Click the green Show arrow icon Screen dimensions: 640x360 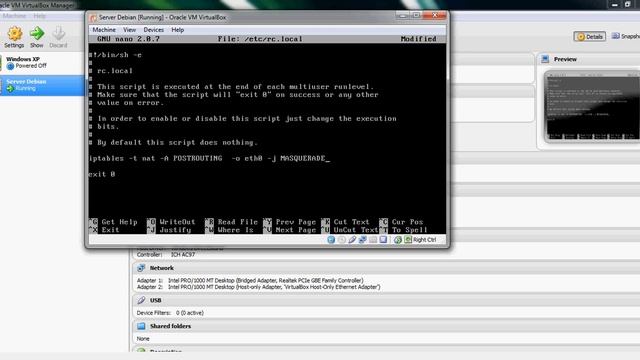37,33
